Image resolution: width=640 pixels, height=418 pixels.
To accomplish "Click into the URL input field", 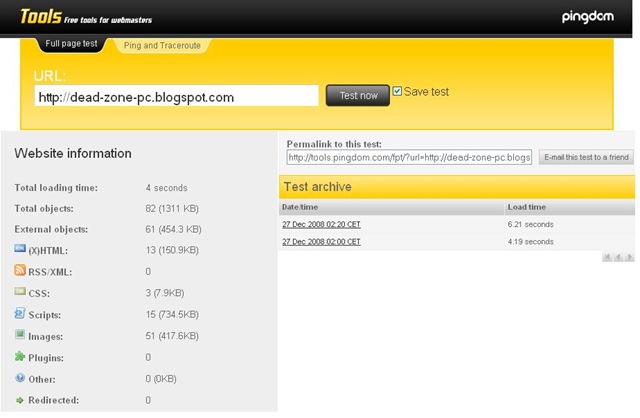I will click(176, 96).
